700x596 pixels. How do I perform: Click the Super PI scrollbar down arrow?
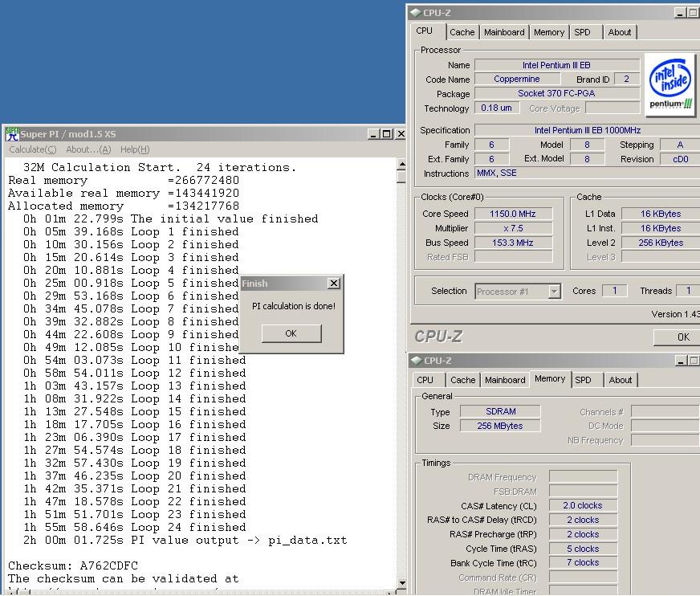coord(402,583)
